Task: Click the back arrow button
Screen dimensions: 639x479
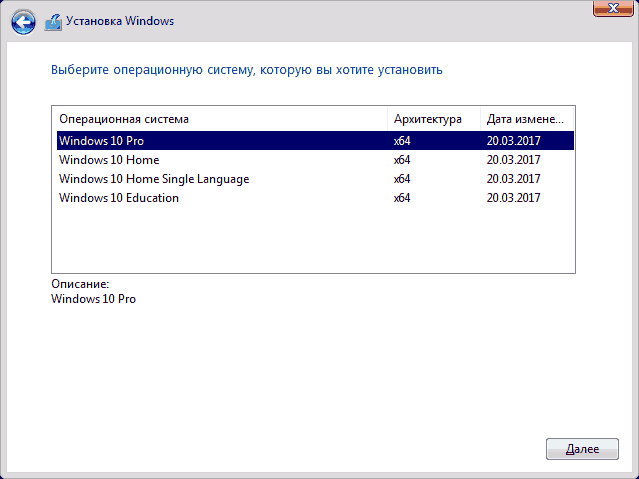Action: pos(25,19)
